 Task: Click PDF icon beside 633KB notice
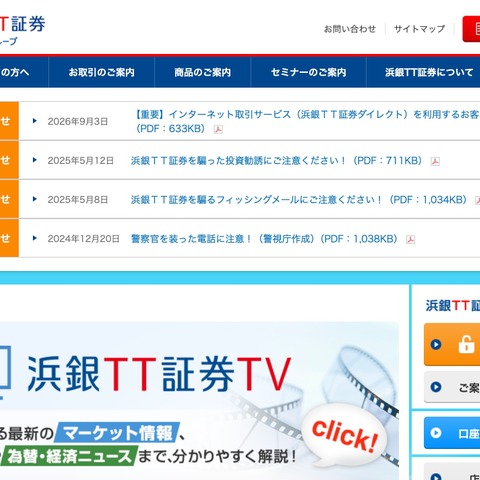click(218, 129)
